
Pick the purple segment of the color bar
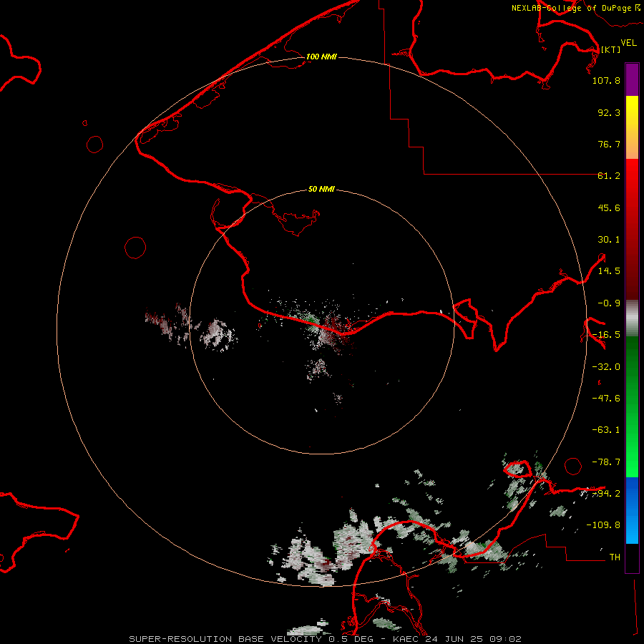[632, 80]
